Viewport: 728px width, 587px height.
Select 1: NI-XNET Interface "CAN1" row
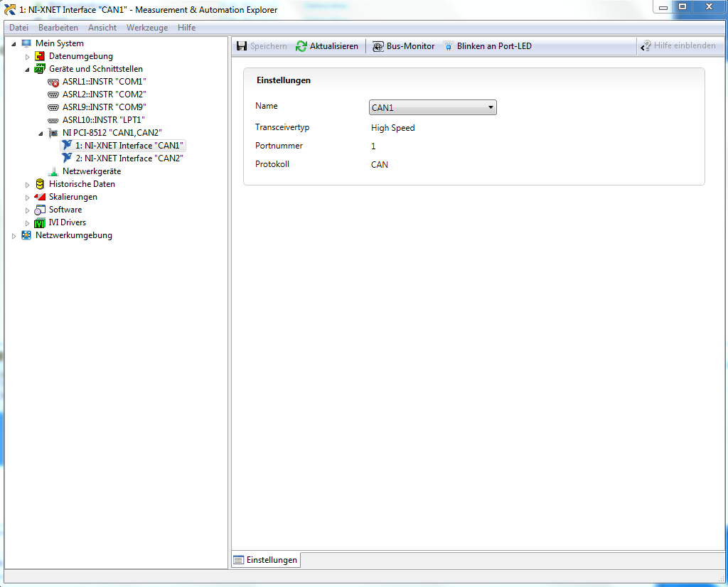(129, 146)
